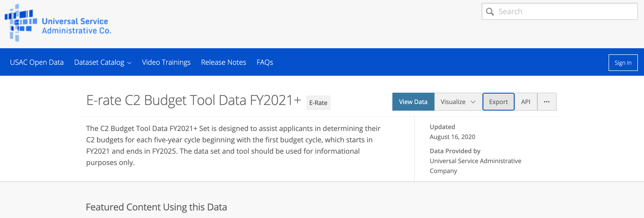
Task: Click the View Data button
Action: click(x=413, y=102)
